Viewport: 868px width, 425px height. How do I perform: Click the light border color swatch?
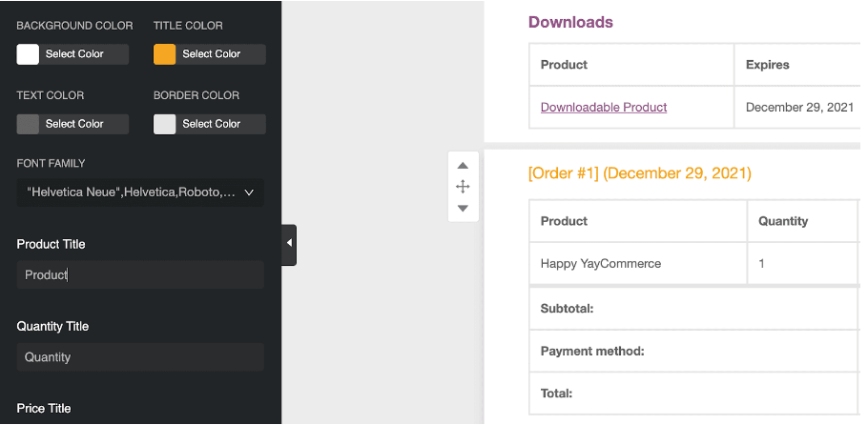coord(164,124)
